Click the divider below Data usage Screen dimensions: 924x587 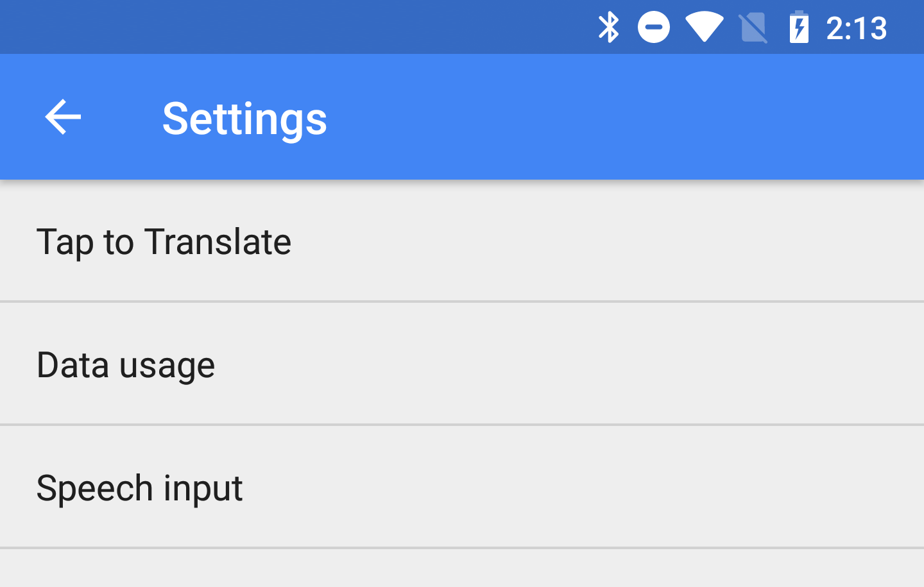click(462, 424)
